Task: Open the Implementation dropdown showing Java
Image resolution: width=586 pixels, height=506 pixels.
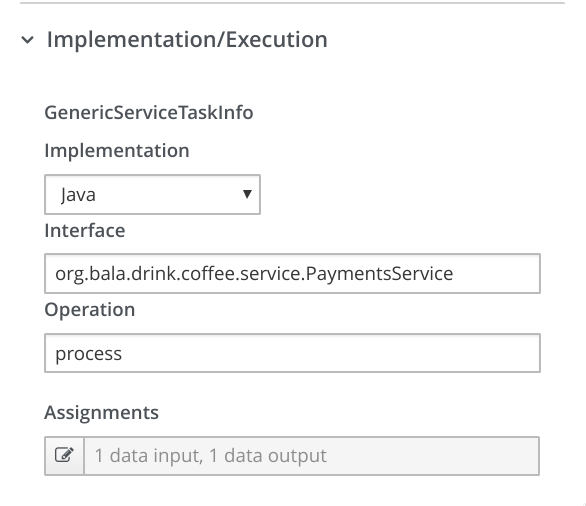Action: (152, 194)
